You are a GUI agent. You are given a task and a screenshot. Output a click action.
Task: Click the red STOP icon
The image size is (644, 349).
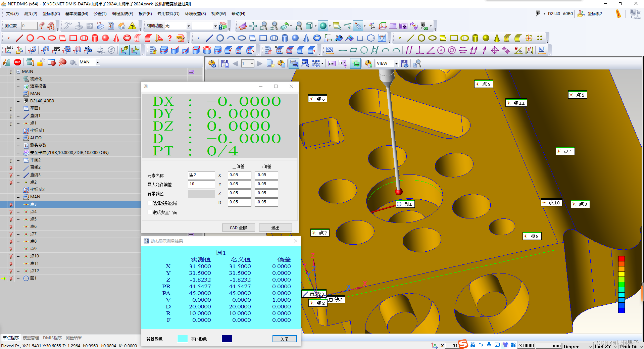(x=17, y=62)
